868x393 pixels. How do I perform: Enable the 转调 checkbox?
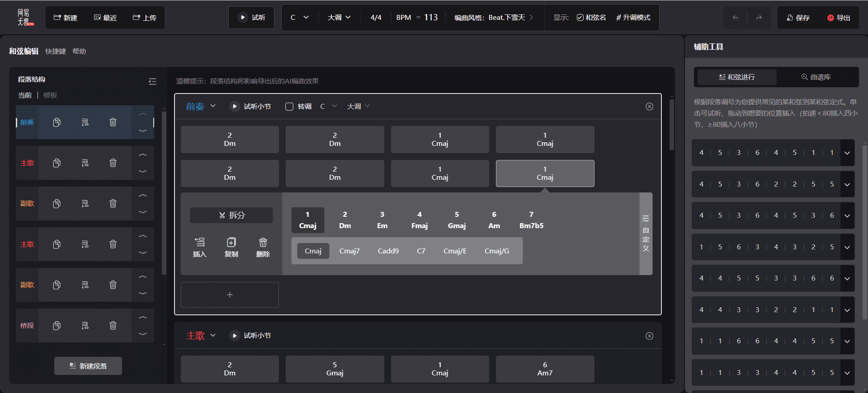click(x=289, y=107)
